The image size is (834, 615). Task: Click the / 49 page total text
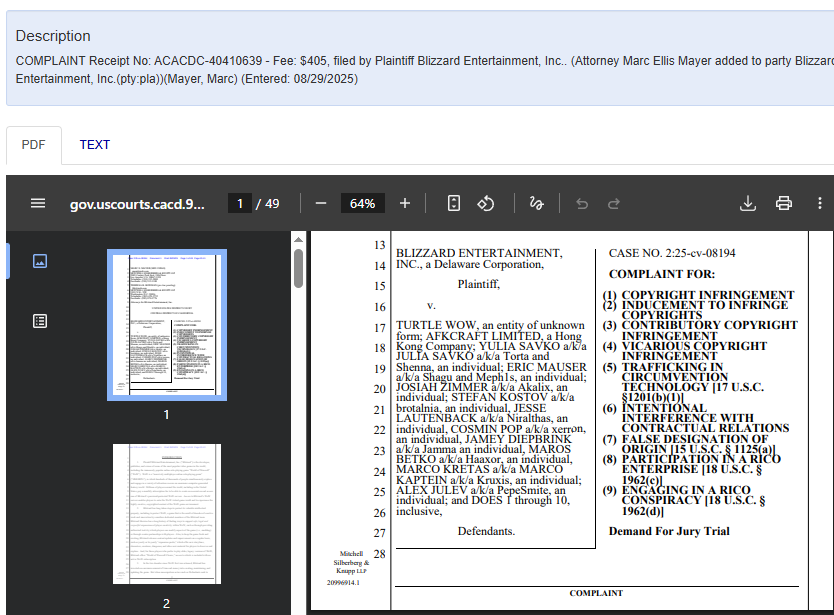(268, 204)
